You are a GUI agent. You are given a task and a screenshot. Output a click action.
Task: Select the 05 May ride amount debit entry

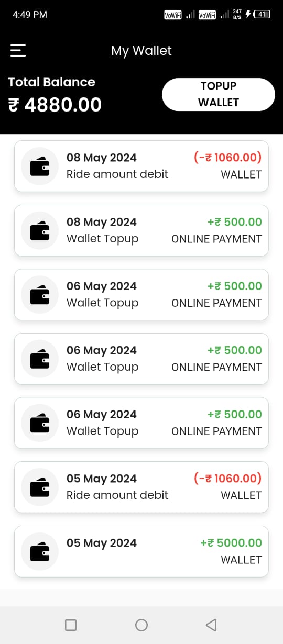point(141,487)
